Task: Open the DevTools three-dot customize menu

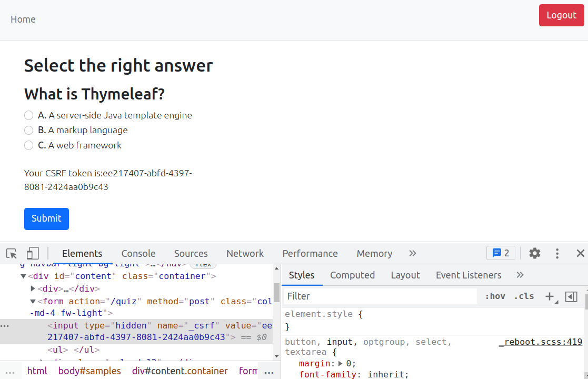Action: point(557,253)
